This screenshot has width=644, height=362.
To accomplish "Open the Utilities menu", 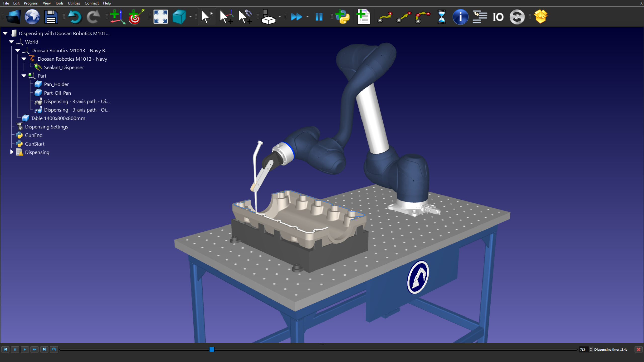I will point(74,3).
